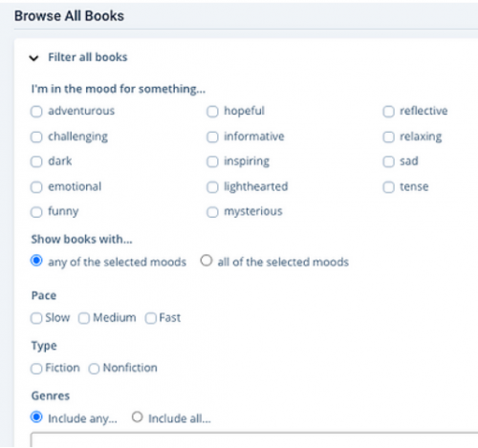Viewport: 478px width, 448px height.
Task: Tick the informative mood checkbox
Action: 212,137
